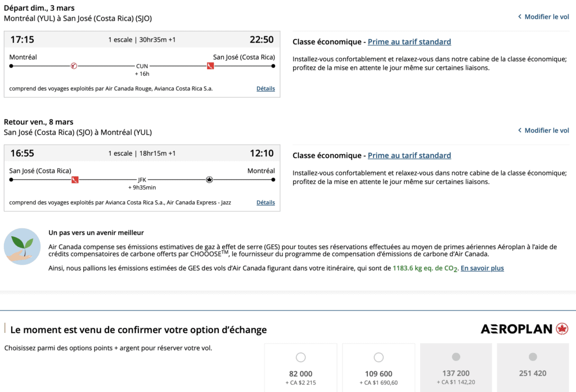Click the En savoir plus link
576x392 pixels.
[482, 269]
